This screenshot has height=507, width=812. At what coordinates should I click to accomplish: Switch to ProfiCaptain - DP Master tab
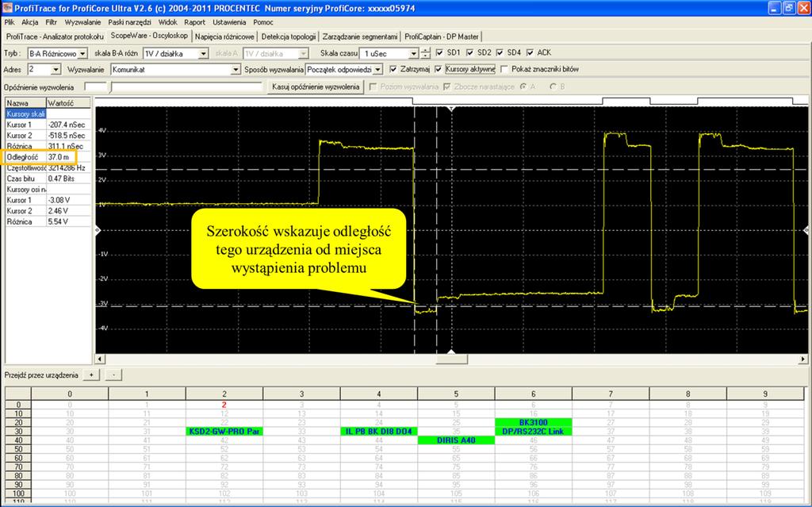(x=442, y=36)
